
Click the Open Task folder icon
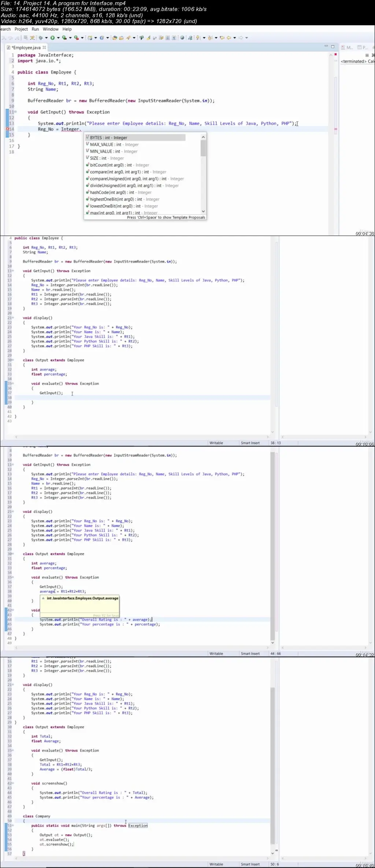tap(121, 37)
